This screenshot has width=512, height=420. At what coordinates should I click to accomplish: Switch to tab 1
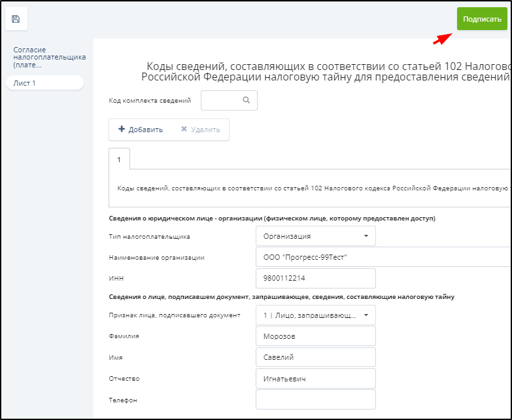coord(119,160)
